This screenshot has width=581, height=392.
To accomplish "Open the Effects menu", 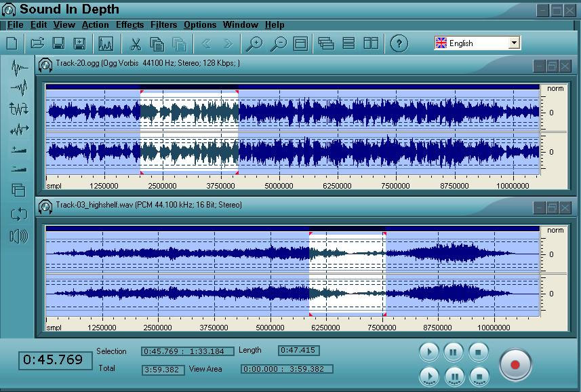I will [x=129, y=24].
